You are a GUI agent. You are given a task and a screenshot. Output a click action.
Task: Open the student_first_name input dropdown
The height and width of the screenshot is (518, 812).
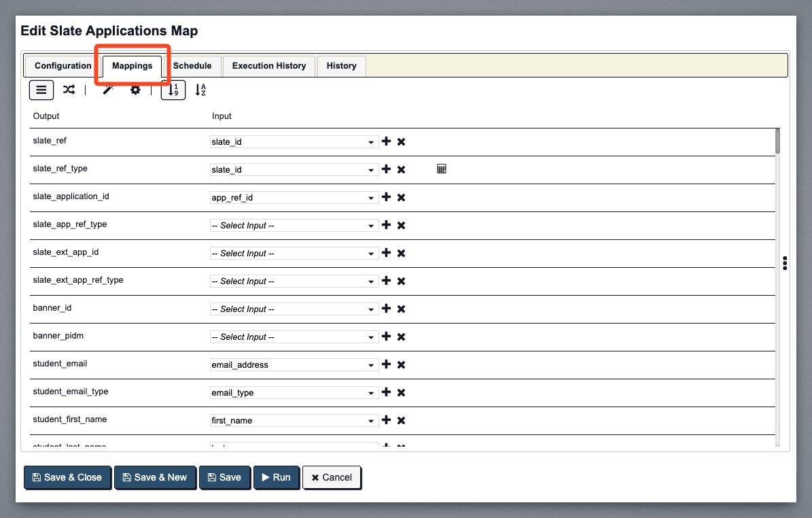[294, 421]
